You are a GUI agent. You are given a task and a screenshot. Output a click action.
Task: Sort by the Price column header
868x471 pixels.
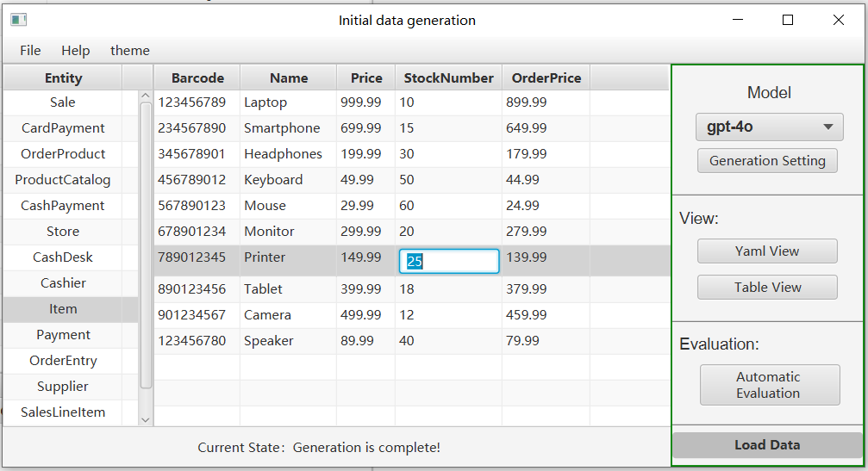coord(366,77)
